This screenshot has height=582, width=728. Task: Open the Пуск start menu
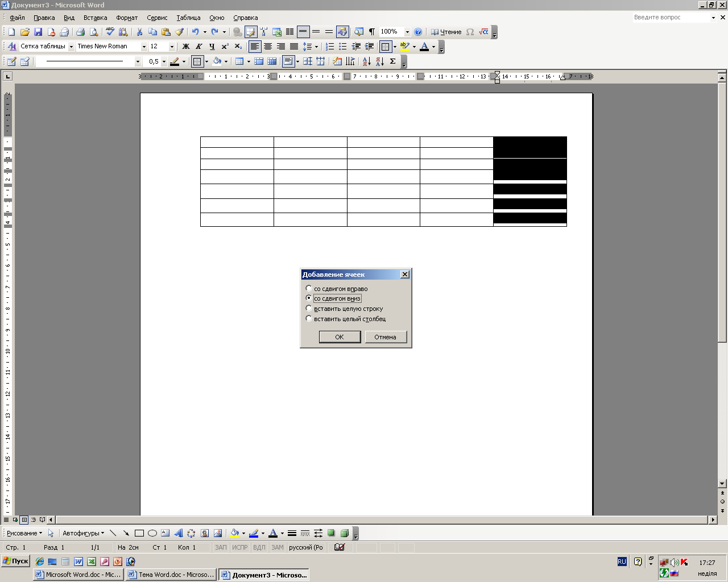[15, 561]
